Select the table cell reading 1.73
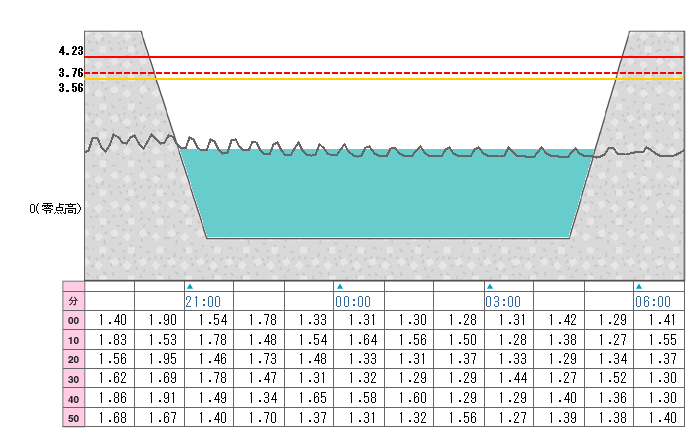Image resolution: width=700 pixels, height=430 pixels. (259, 359)
